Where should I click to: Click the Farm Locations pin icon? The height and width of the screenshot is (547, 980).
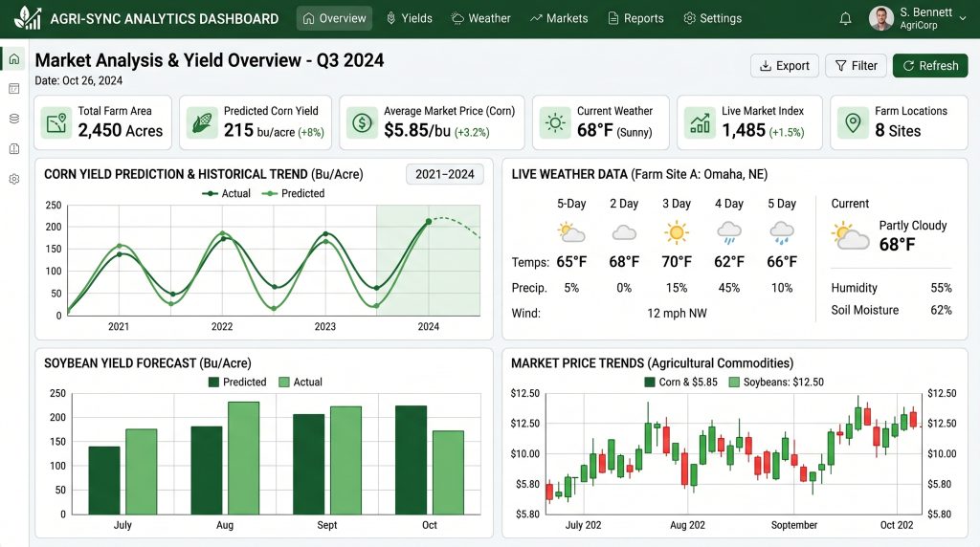pos(853,122)
